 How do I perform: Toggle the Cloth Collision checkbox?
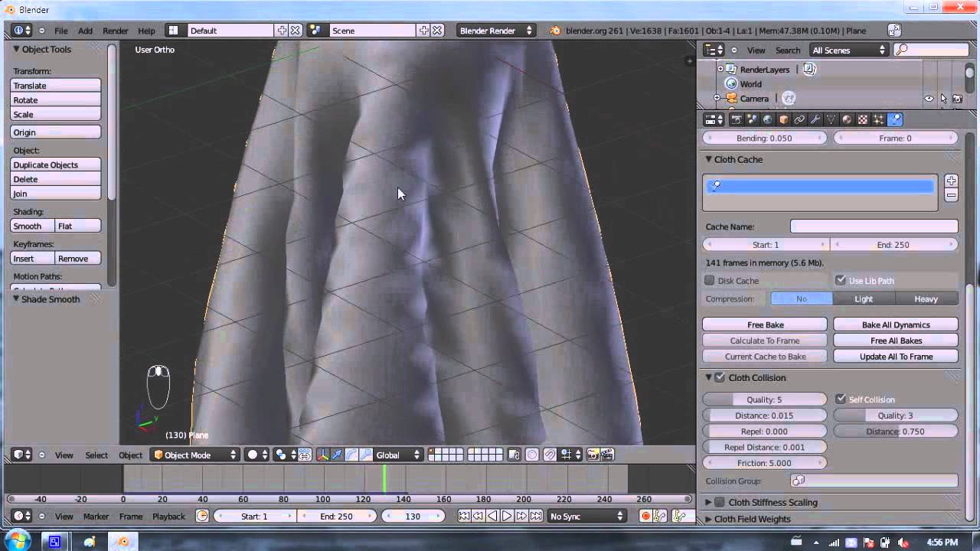coord(720,378)
